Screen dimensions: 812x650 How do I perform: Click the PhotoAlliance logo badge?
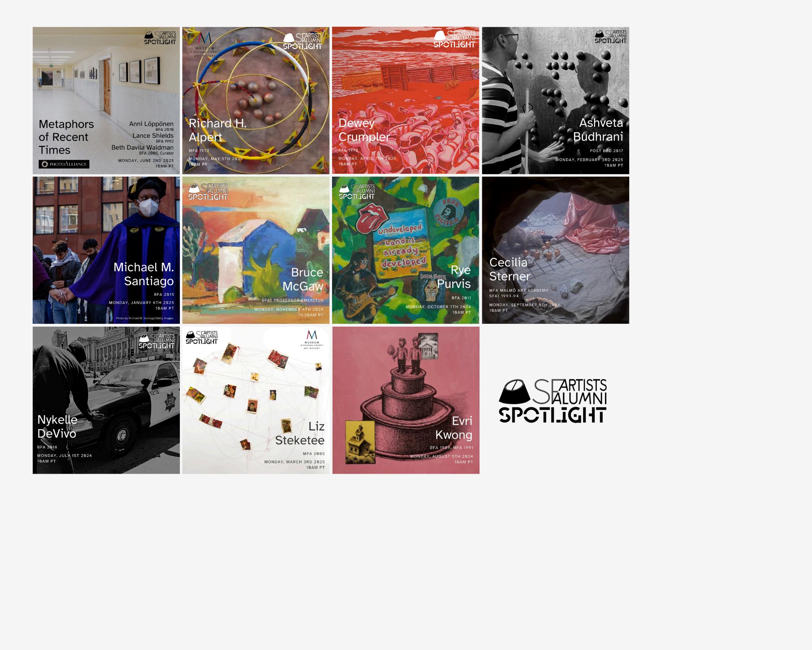tap(64, 164)
